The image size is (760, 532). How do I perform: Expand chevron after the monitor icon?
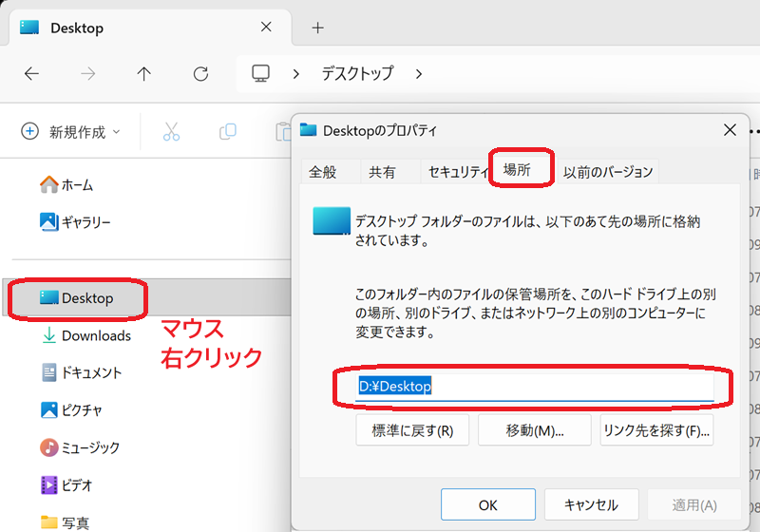click(296, 74)
